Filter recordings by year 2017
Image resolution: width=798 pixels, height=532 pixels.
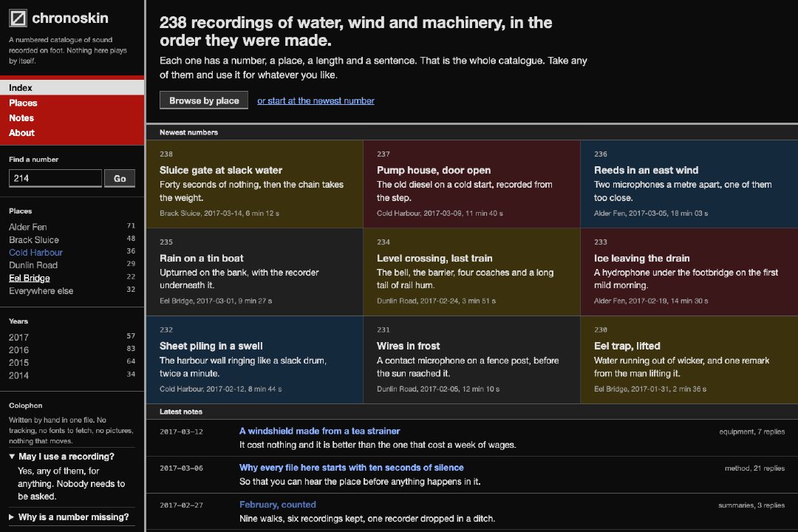(18, 337)
